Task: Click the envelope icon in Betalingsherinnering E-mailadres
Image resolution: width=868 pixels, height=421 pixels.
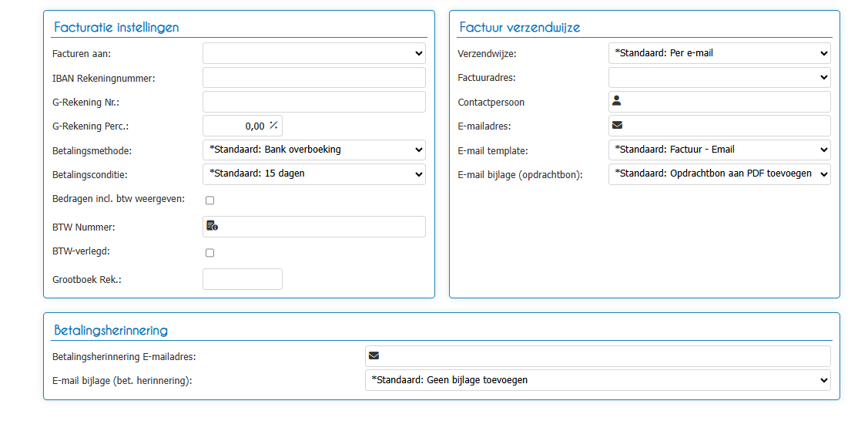Action: (x=374, y=355)
